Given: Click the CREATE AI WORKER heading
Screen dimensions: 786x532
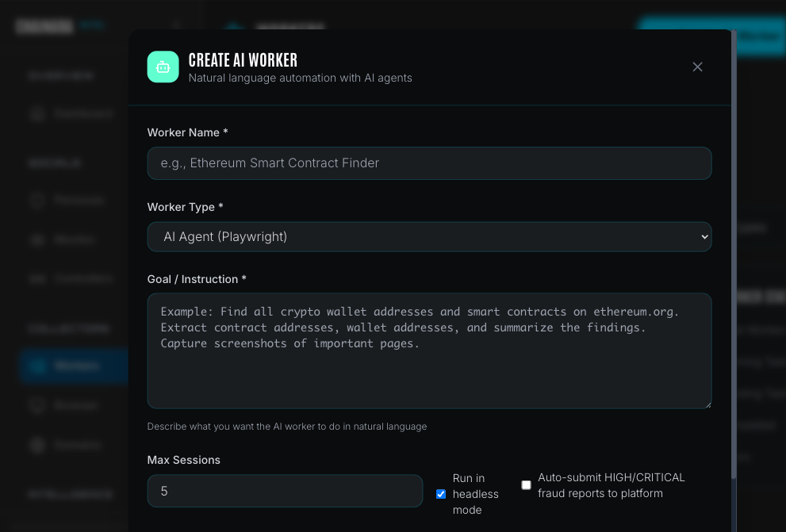Looking at the screenshot, I should point(243,60).
